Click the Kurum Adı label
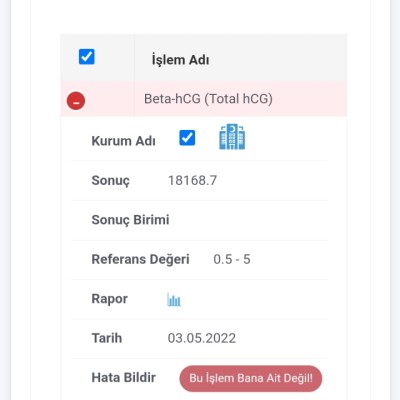Image resolution: width=400 pixels, height=400 pixels. (123, 141)
